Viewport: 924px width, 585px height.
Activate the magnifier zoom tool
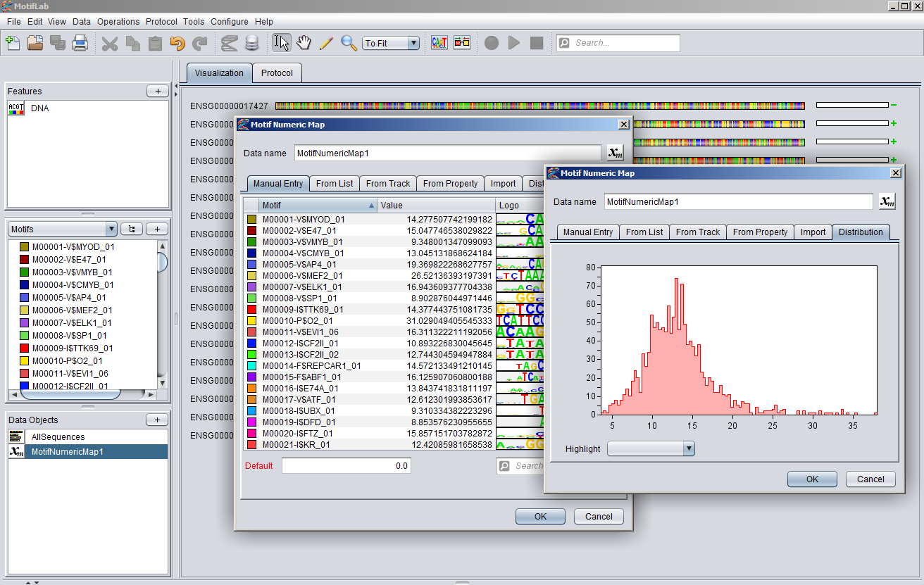click(349, 43)
